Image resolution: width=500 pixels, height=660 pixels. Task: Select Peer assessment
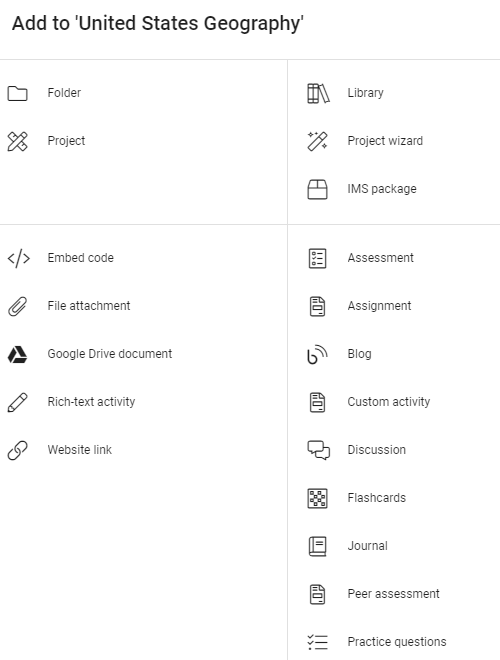point(394,594)
